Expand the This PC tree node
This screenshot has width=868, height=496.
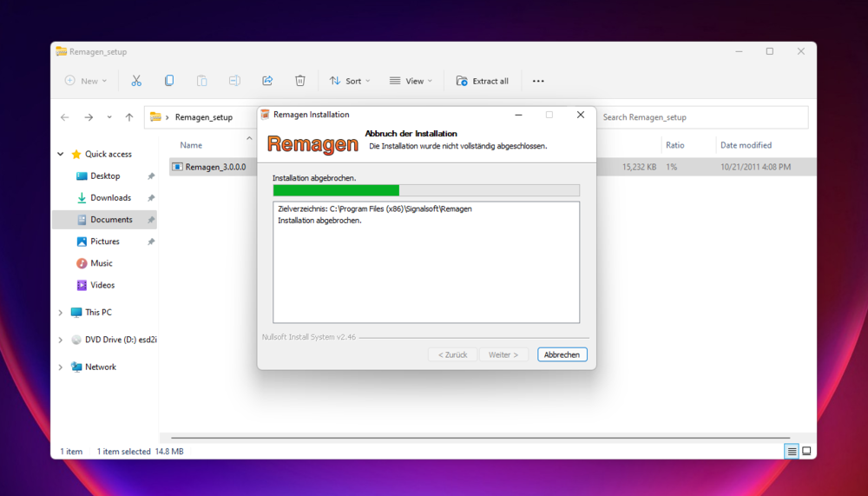(61, 313)
